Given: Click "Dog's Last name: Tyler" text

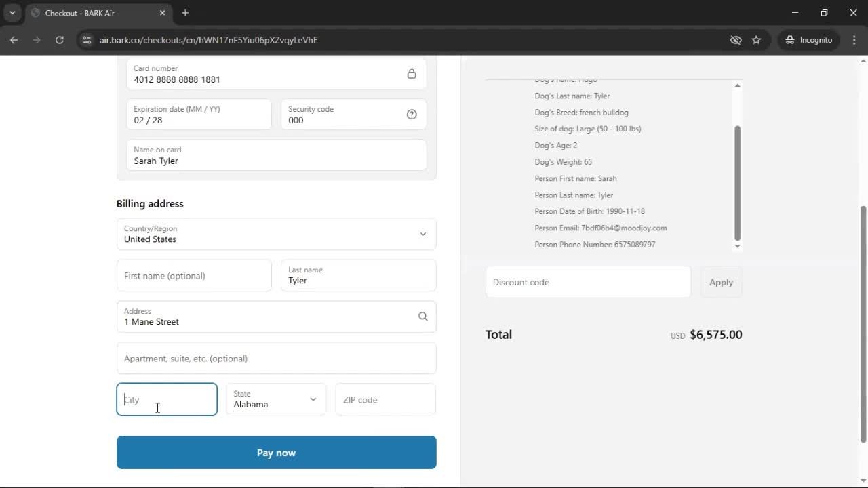Looking at the screenshot, I should [x=572, y=96].
